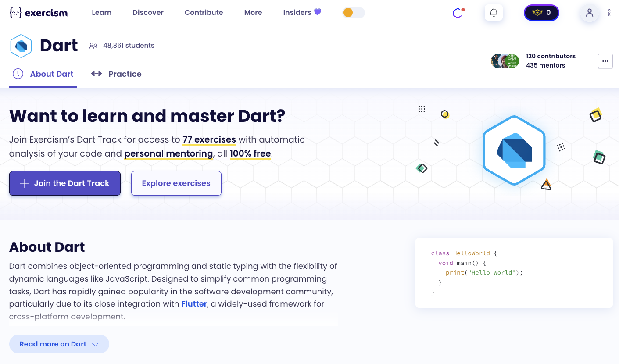Open the user avatar profile menu
Screen dimensions: 619x364
click(x=589, y=13)
